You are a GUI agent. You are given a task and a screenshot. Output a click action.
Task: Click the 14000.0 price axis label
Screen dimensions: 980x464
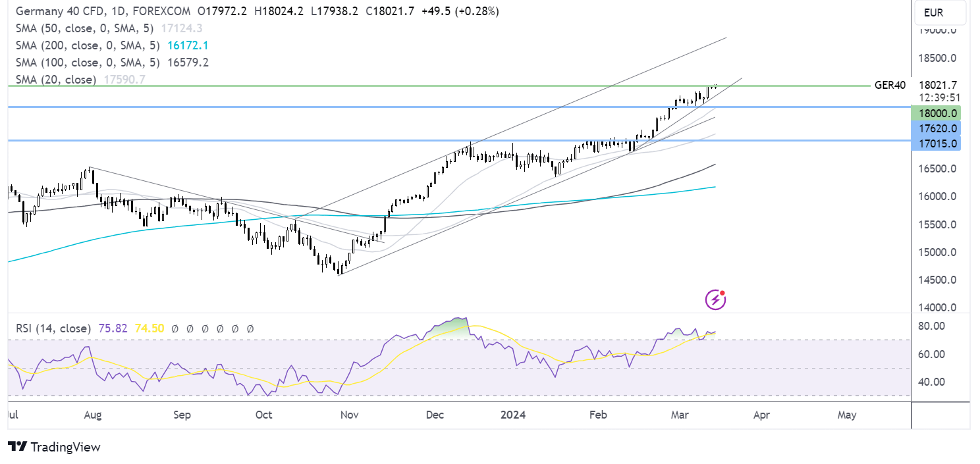point(938,307)
